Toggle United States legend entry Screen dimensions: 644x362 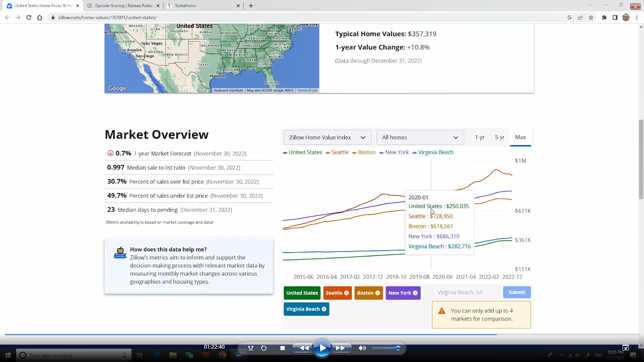pos(302,152)
